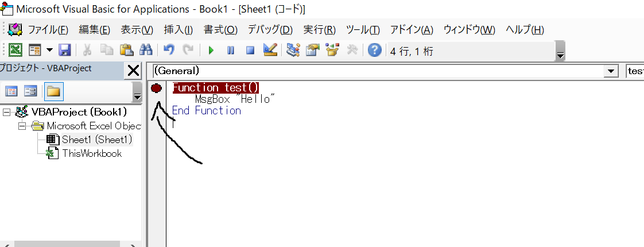Open the ウィンドウ(W) menu

pyautogui.click(x=470, y=30)
